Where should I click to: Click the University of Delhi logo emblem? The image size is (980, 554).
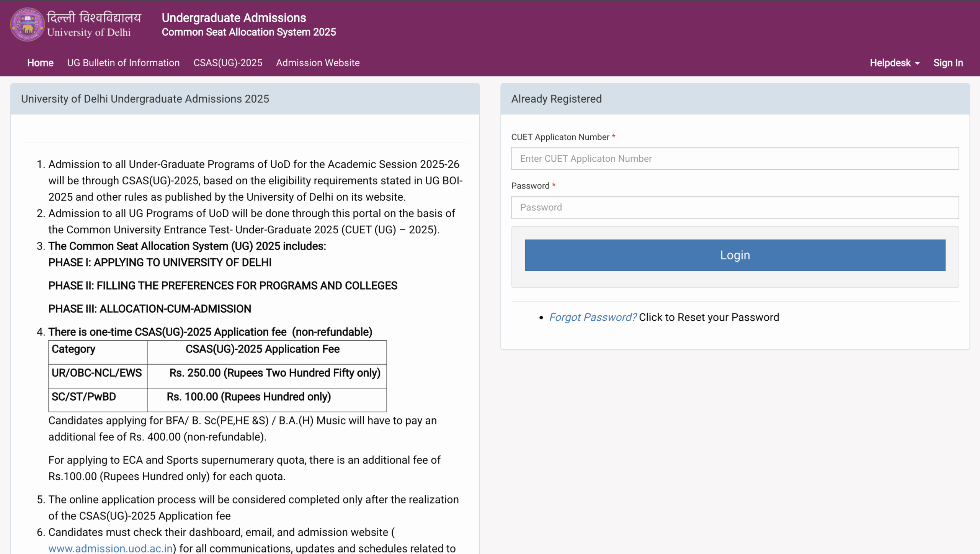pyautogui.click(x=27, y=25)
